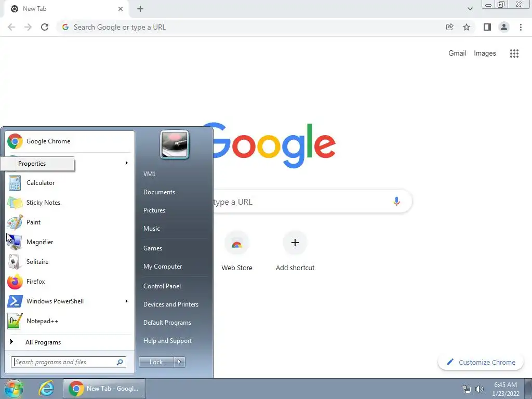Click the share page icon in address bar
This screenshot has height=399, width=532.
pyautogui.click(x=450, y=27)
